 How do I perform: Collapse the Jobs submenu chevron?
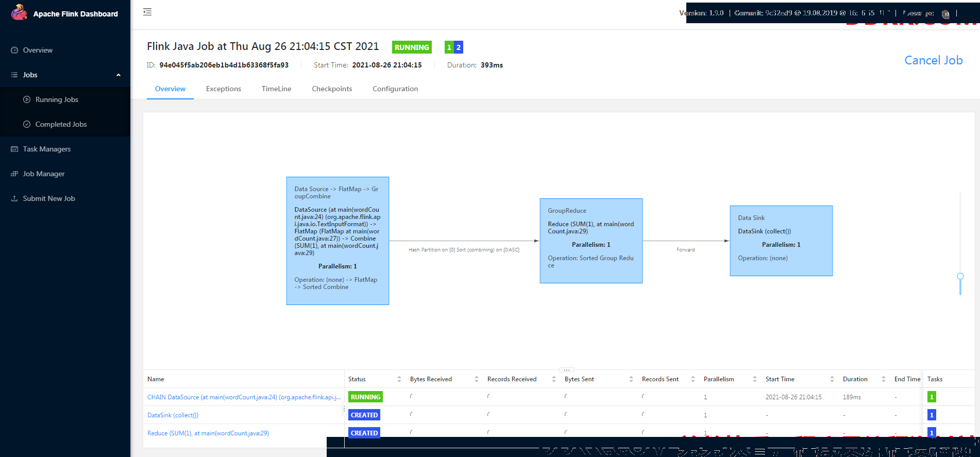pyautogui.click(x=119, y=75)
